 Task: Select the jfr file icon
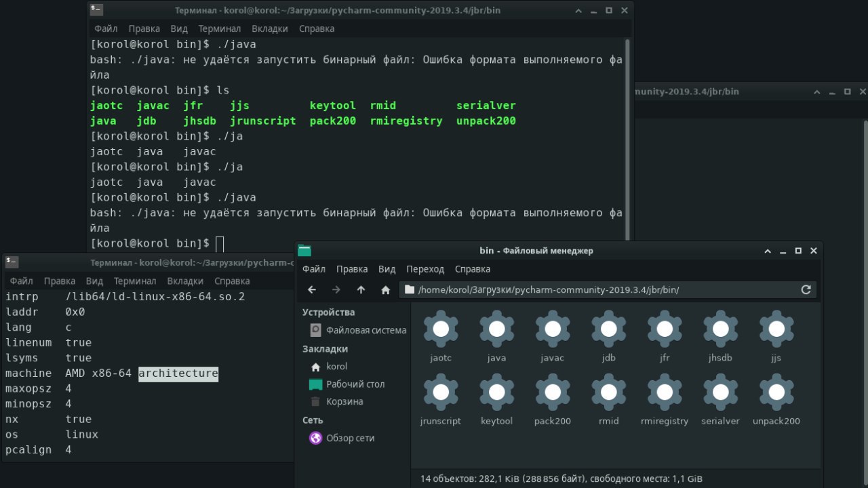pos(665,329)
